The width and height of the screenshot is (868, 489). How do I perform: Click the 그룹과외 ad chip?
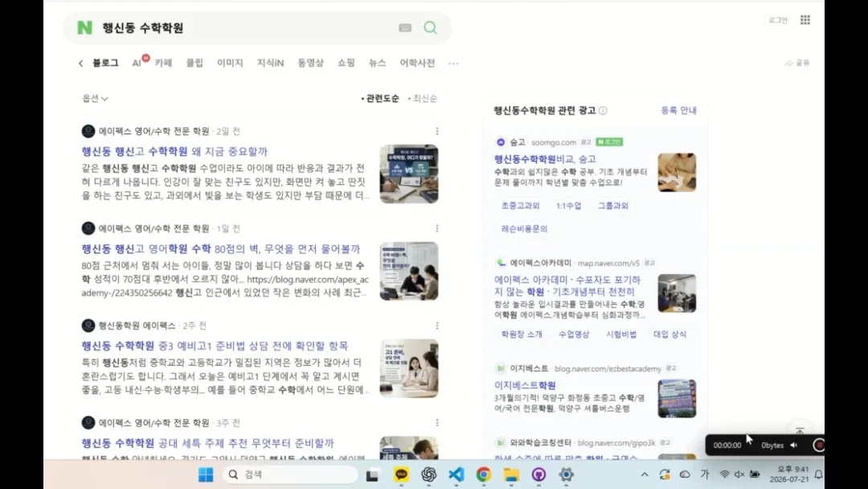612,205
